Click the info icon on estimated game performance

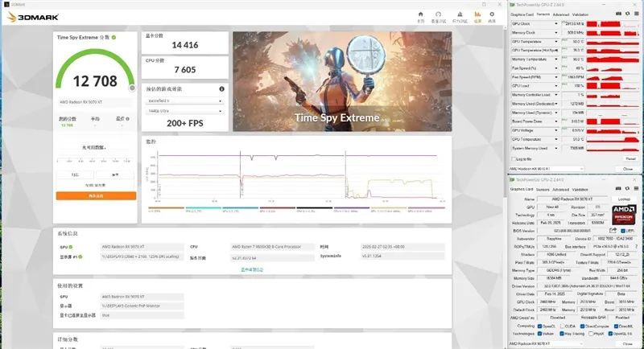click(x=222, y=89)
